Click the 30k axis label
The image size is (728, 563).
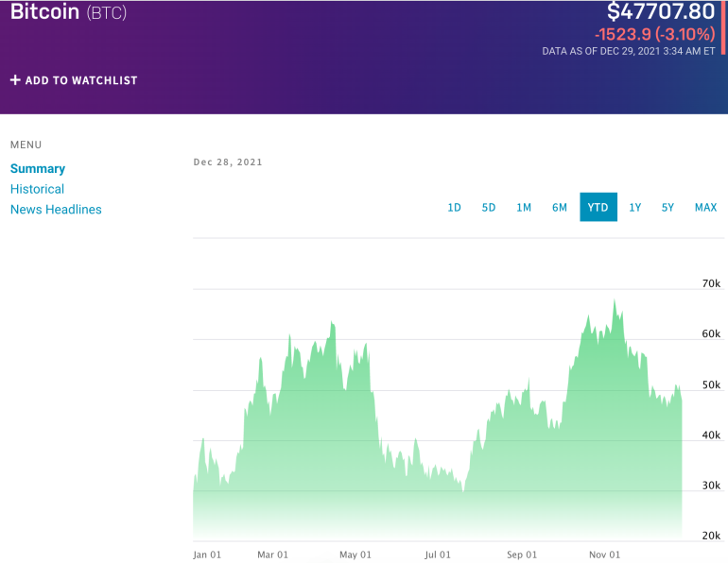pos(711,486)
